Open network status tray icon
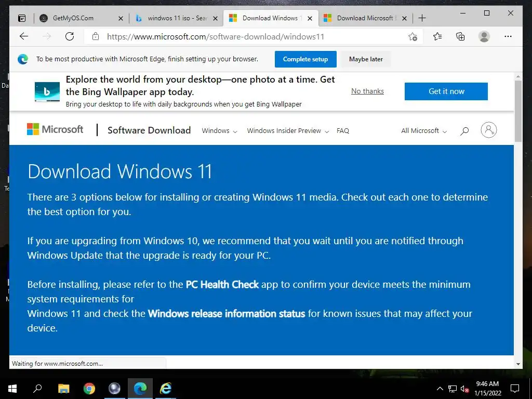The image size is (532, 399). (x=453, y=389)
